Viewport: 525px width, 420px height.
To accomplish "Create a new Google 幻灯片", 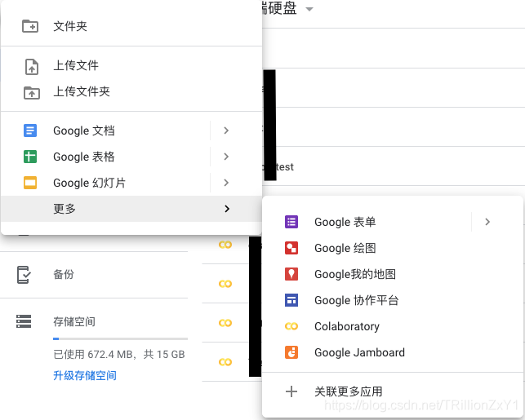I will click(x=105, y=183).
